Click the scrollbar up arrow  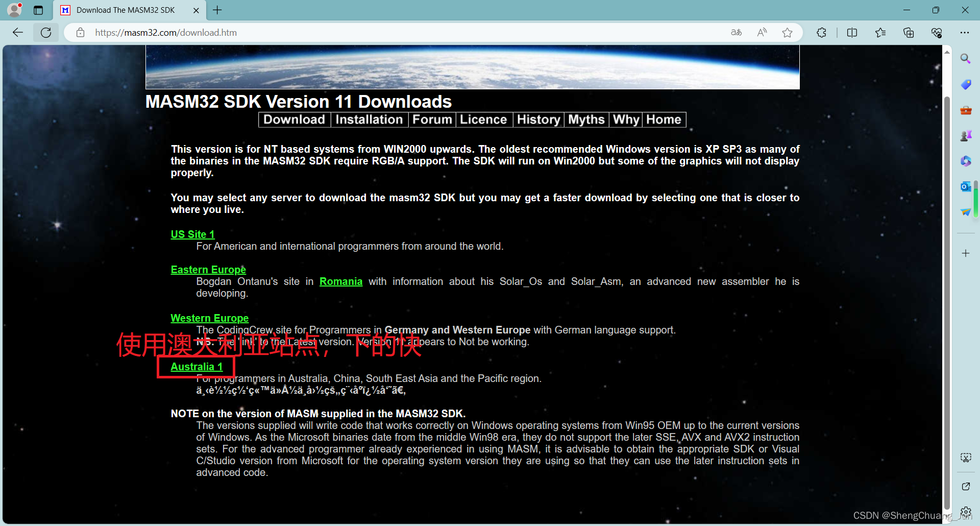pos(947,52)
